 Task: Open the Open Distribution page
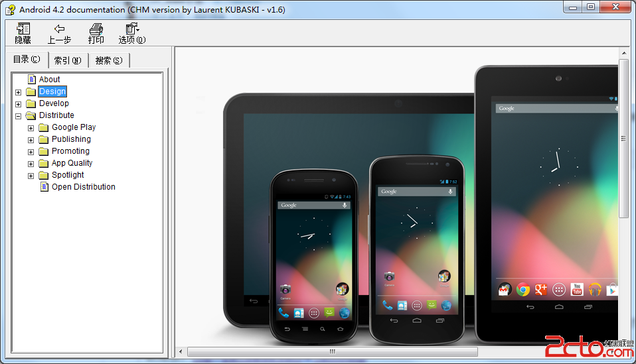click(84, 187)
